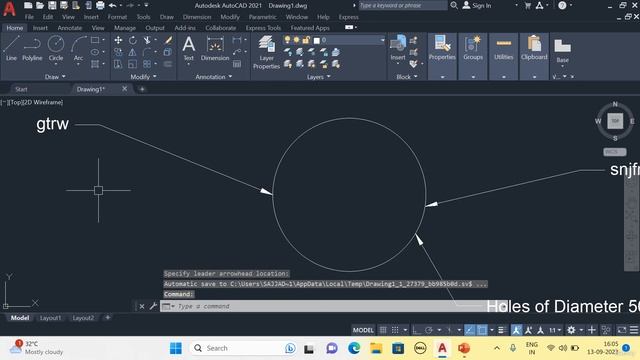Activate the Move tool

(x=118, y=40)
